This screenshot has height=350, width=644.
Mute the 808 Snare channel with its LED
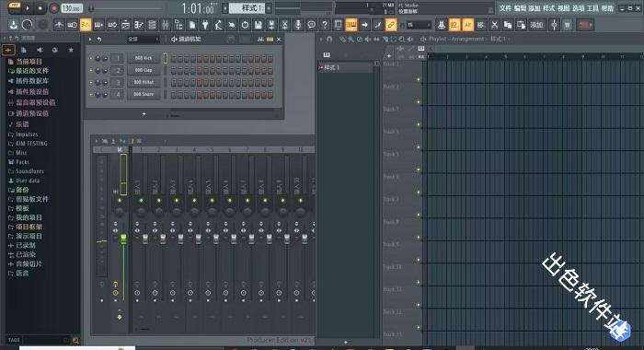tap(91, 94)
